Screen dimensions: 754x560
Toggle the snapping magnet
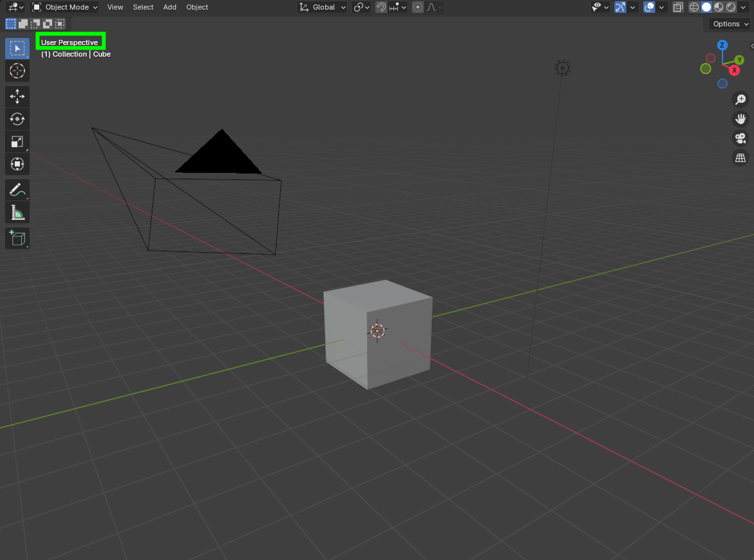tap(381, 7)
